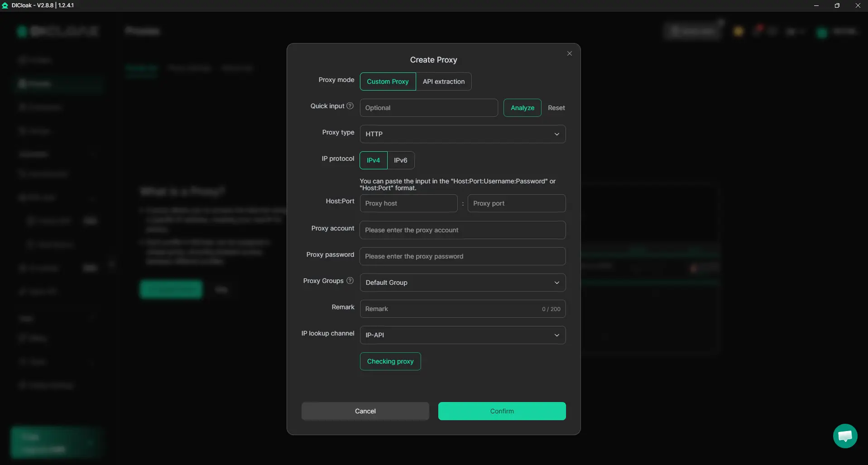Screen dimensions: 868x465
Task: Click the Proxy Groups help icon
Action: 350,281
